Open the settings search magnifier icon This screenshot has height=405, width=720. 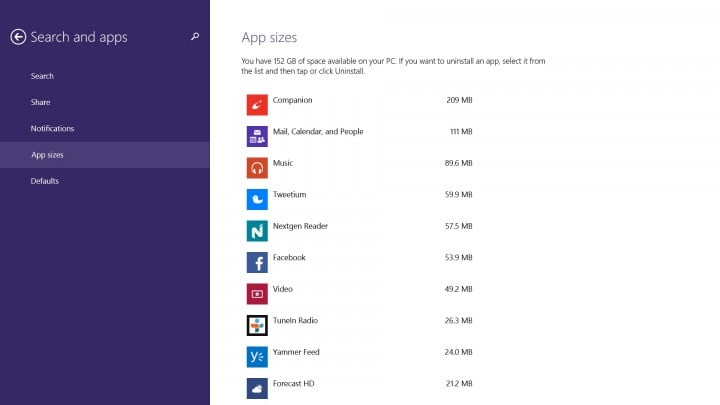(x=195, y=36)
